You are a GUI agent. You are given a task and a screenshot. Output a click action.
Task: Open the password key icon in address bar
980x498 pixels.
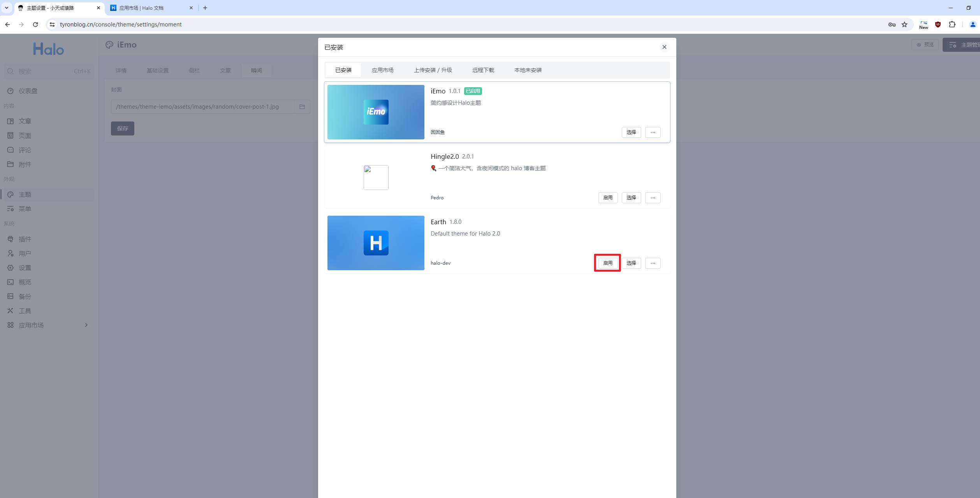pos(892,25)
